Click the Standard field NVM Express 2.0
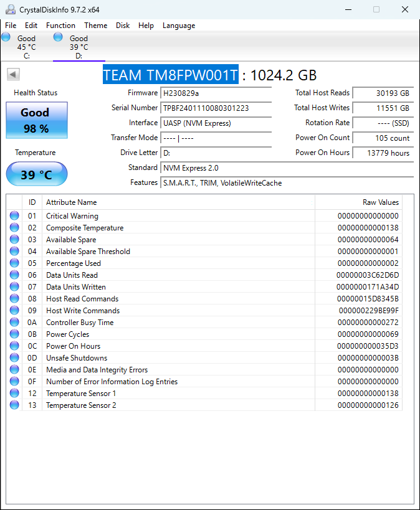 (x=287, y=168)
